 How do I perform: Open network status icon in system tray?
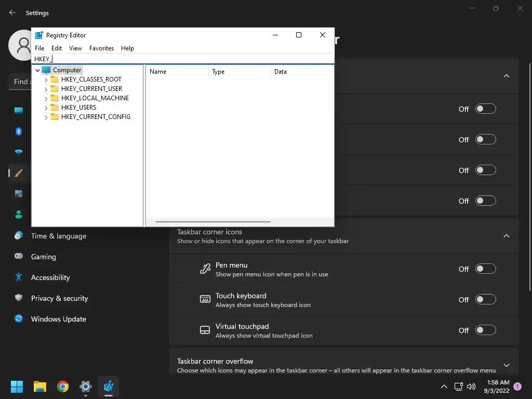pyautogui.click(x=458, y=387)
